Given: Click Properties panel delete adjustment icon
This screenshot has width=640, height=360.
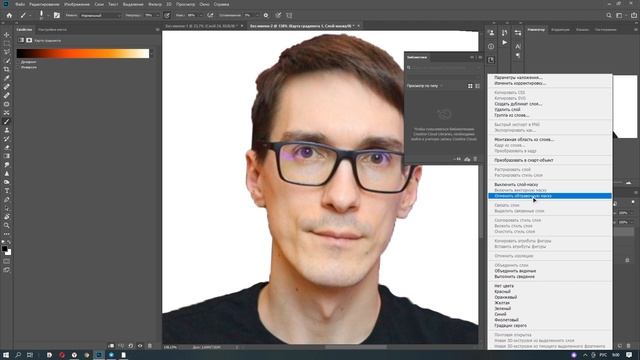Looking at the screenshot, I should tap(149, 346).
